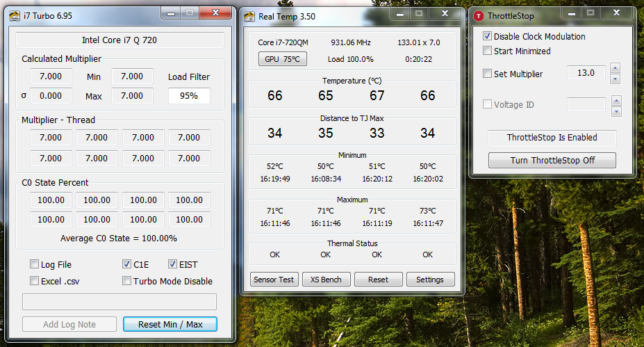This screenshot has width=644, height=347.
Task: Enable the Set Multiplier checkbox
Action: 487,74
